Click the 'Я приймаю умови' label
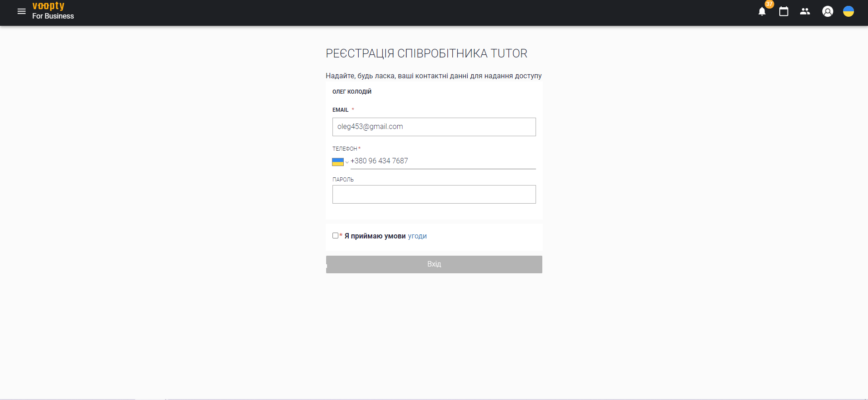This screenshot has height=400, width=868. [375, 236]
